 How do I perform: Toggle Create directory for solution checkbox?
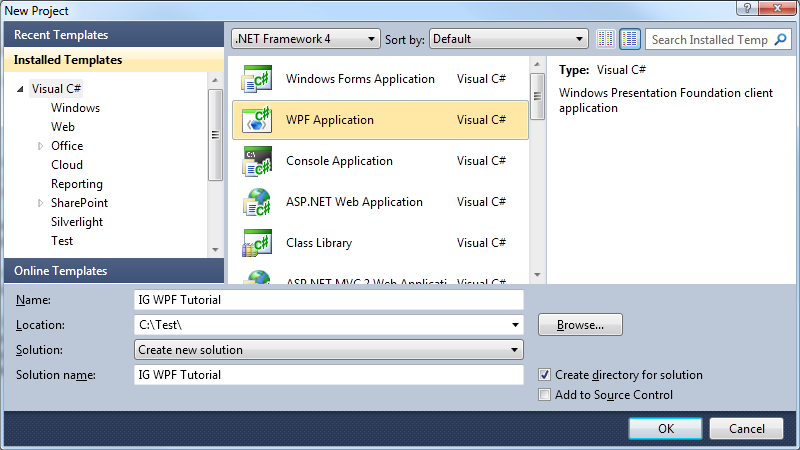544,375
